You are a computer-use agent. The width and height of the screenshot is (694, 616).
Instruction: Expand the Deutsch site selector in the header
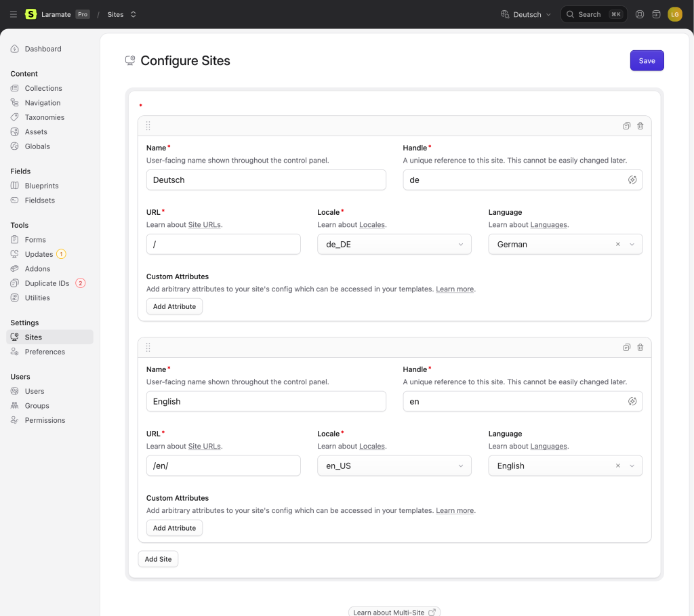tap(526, 14)
